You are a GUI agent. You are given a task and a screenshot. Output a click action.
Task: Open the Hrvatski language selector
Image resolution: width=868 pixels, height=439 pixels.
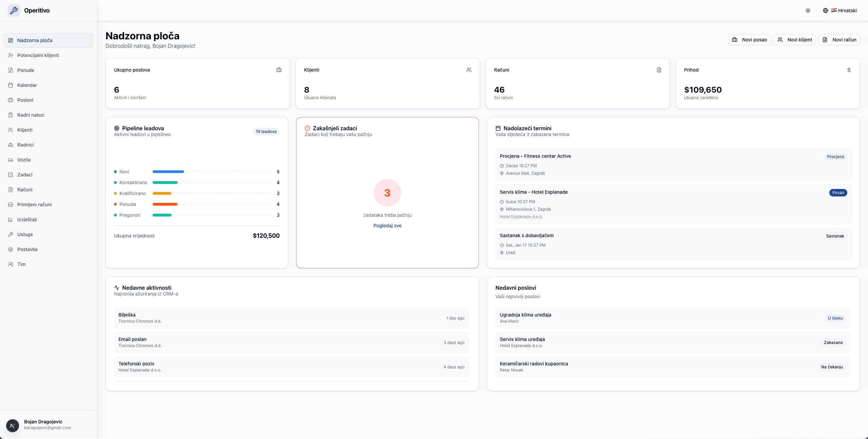pyautogui.click(x=846, y=10)
